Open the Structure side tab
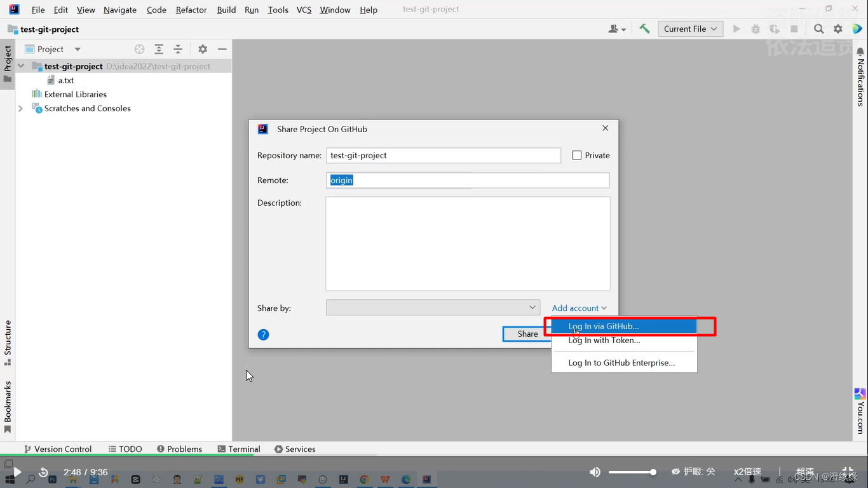 [8, 343]
